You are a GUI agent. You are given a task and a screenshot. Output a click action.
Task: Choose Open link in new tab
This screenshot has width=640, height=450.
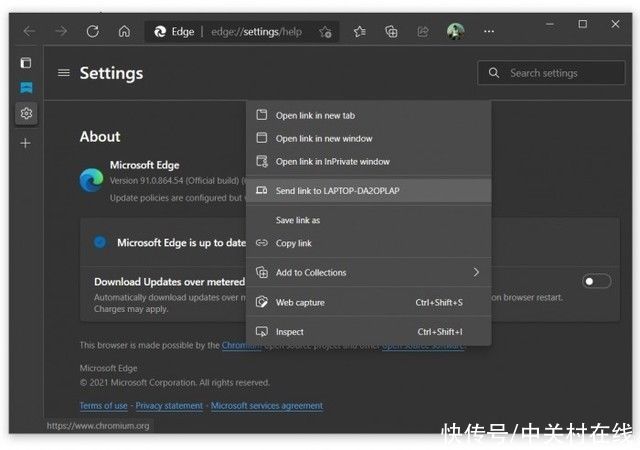tap(368, 116)
